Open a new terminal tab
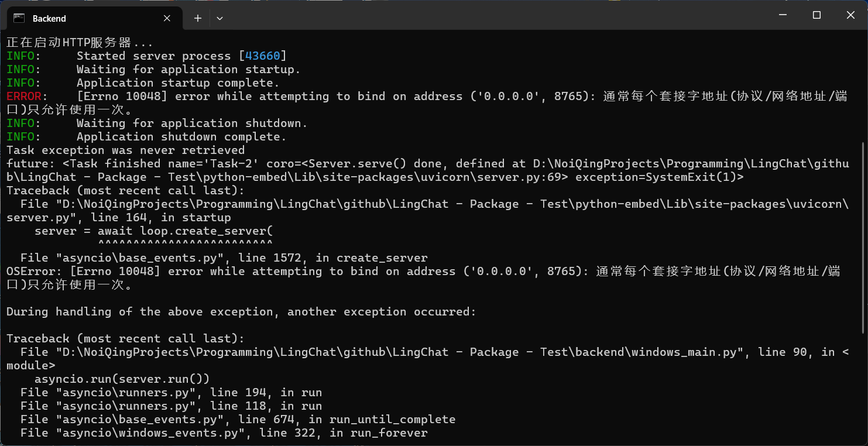The image size is (868, 446). click(198, 18)
